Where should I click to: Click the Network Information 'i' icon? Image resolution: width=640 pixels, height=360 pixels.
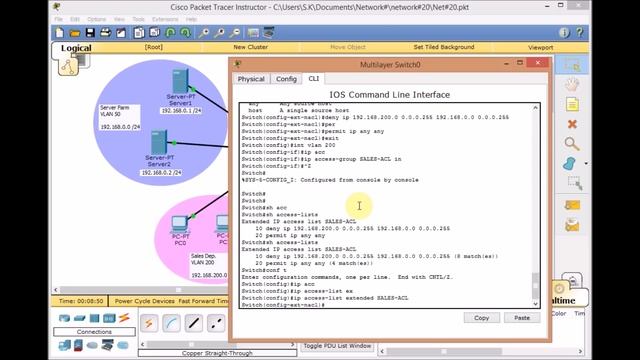(564, 33)
